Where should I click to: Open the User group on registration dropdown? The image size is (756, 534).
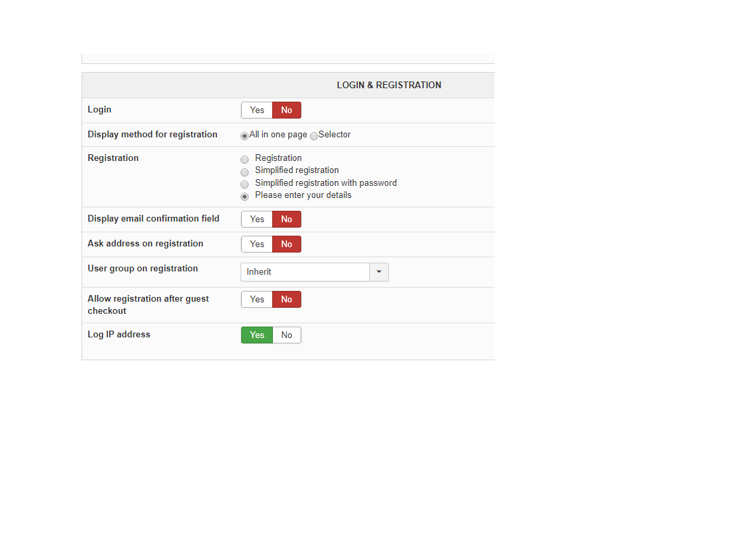[305, 272]
